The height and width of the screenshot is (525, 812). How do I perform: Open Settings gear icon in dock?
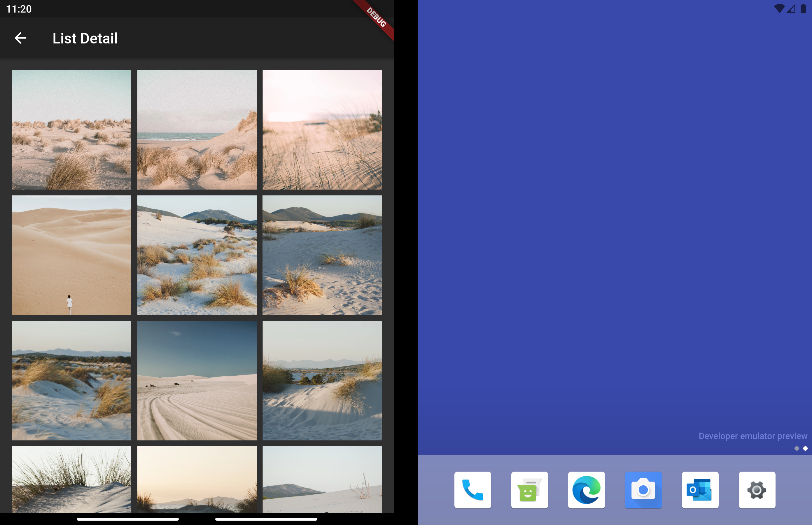click(x=757, y=490)
